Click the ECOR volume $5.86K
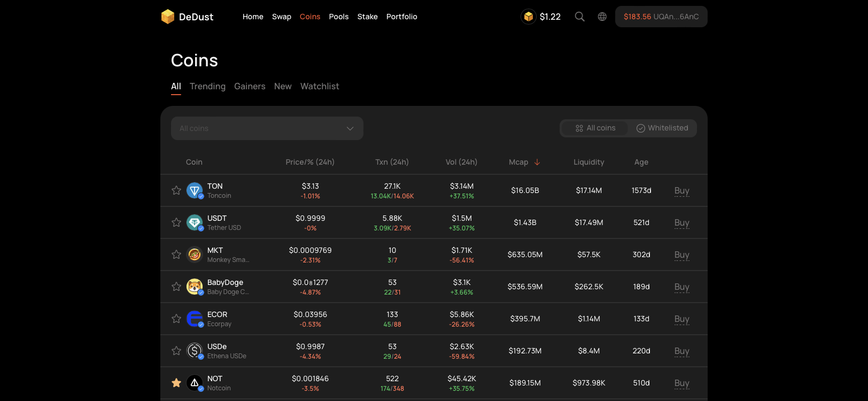 (x=462, y=314)
